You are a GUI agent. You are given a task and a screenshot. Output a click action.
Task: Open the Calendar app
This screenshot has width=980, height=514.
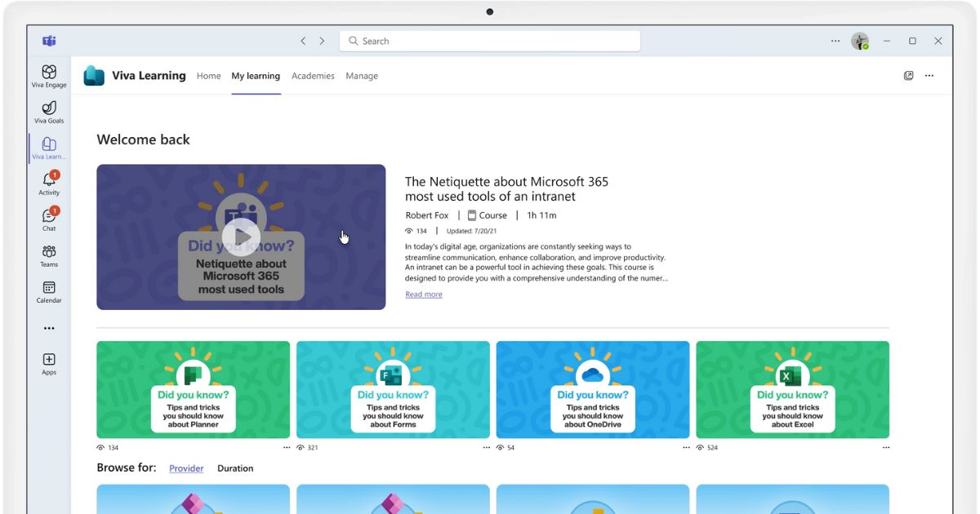pyautogui.click(x=49, y=290)
